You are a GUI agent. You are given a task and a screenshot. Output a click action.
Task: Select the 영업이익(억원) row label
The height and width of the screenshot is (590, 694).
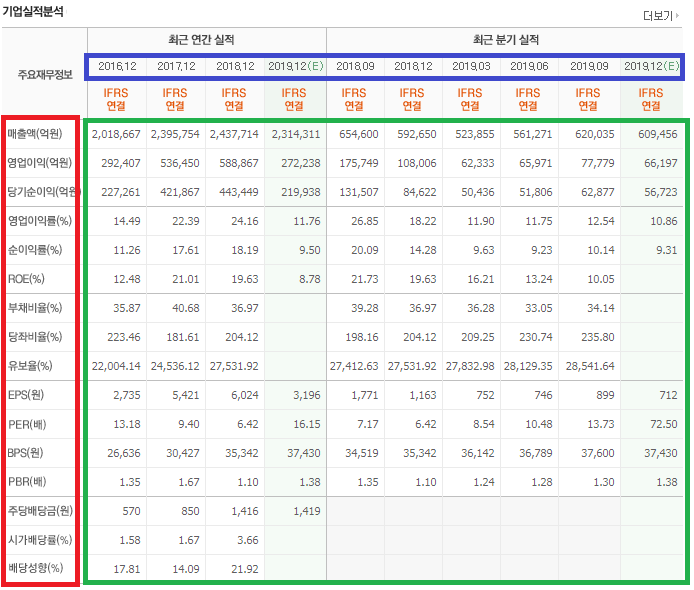coord(39,163)
